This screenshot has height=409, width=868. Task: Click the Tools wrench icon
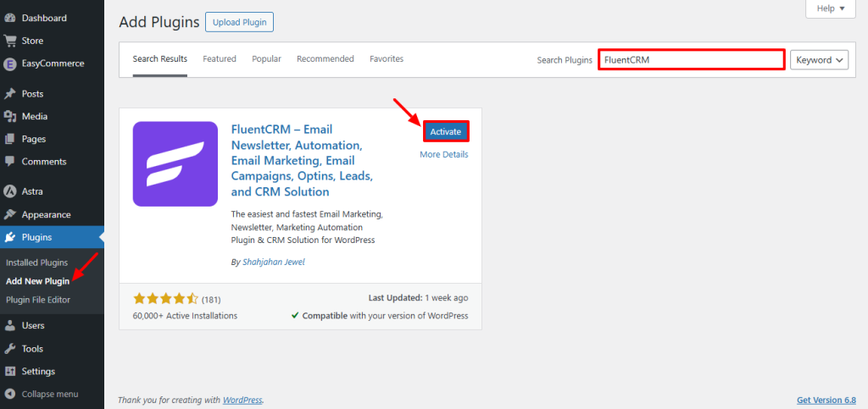click(9, 349)
